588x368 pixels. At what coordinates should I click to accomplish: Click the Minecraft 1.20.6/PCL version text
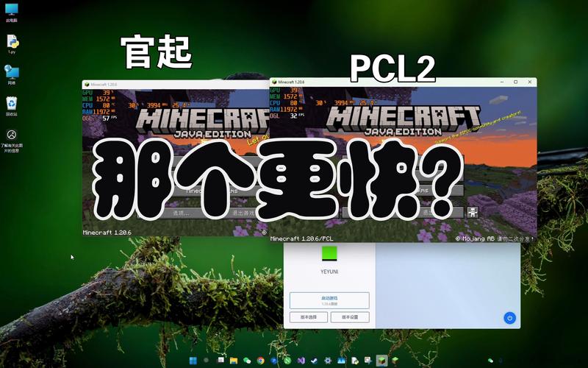(301, 238)
